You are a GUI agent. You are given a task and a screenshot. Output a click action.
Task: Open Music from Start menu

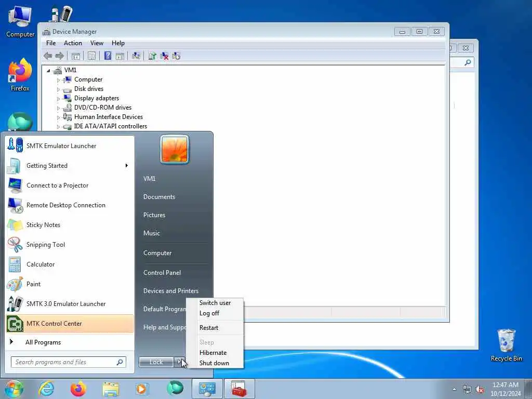151,233
